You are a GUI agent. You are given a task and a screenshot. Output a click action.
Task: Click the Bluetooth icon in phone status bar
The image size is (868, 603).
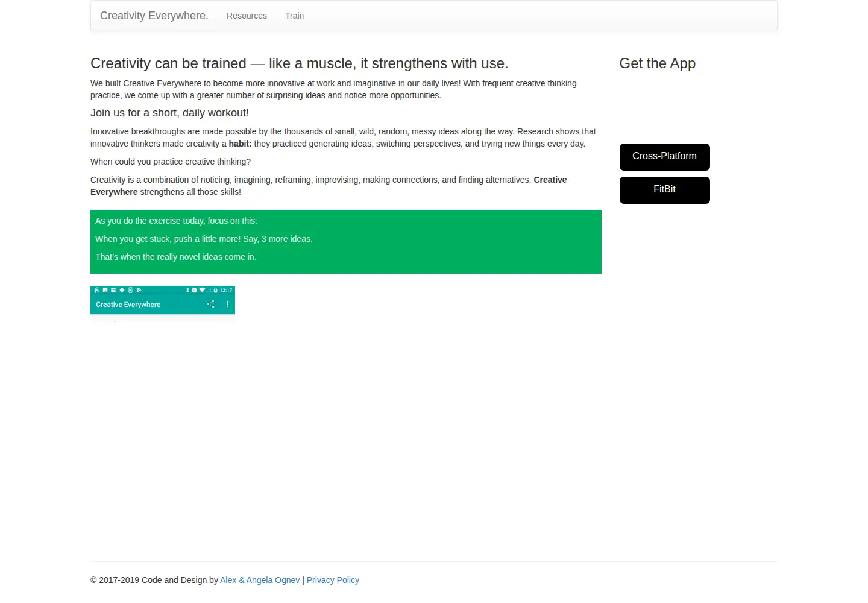coord(187,290)
